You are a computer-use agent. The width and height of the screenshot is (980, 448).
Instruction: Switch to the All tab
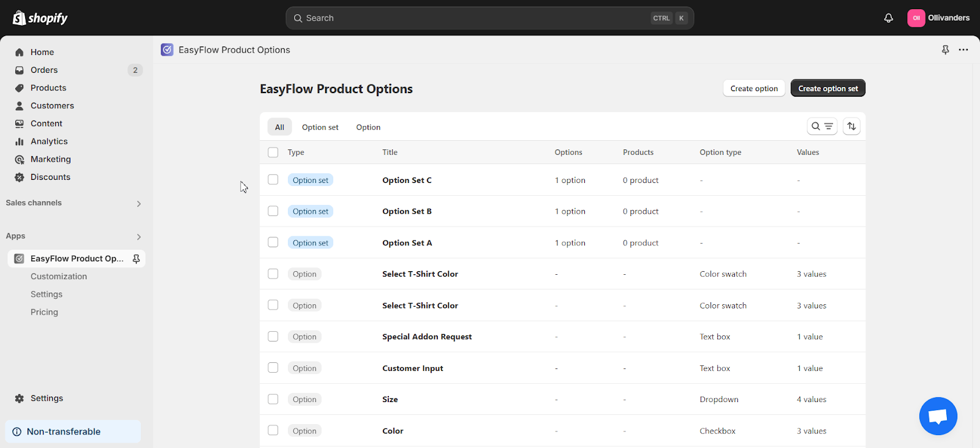click(x=279, y=127)
